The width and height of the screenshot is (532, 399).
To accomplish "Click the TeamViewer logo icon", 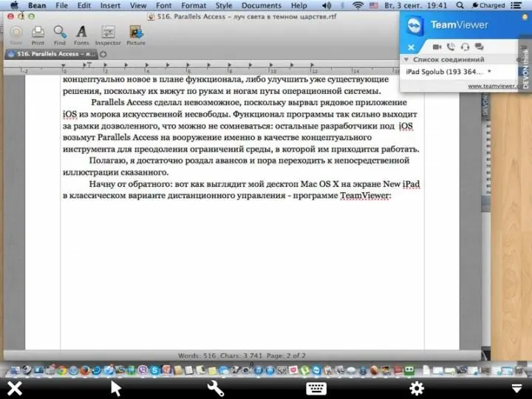I will (x=415, y=26).
